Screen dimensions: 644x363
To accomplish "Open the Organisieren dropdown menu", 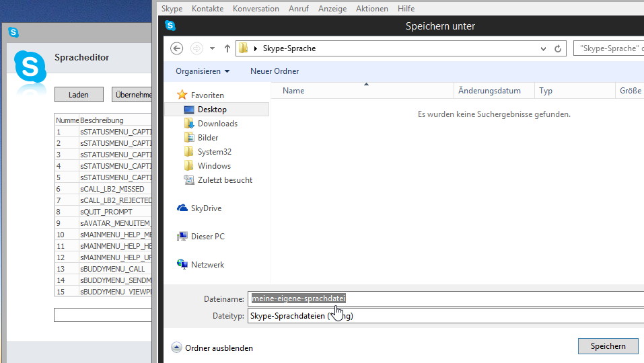I will pyautogui.click(x=203, y=71).
